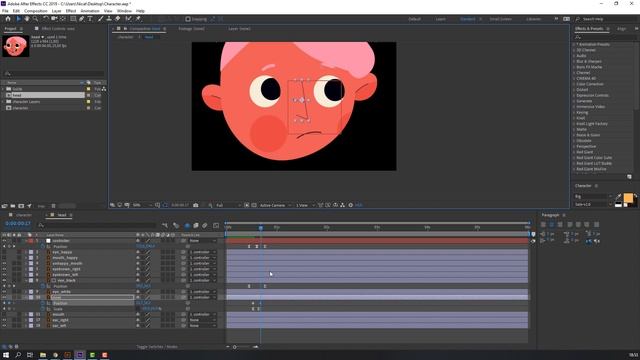This screenshot has height=360, width=640.
Task: Open the Effect menu
Action: point(71,11)
